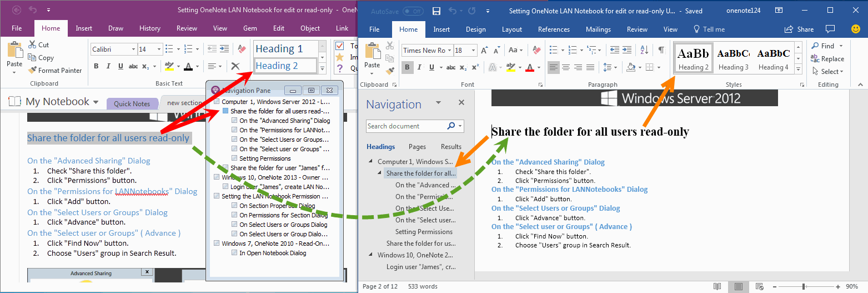Check 'Computer 1, Windows Server 2012' in Navigation Pane
868x293 pixels.
(x=217, y=102)
